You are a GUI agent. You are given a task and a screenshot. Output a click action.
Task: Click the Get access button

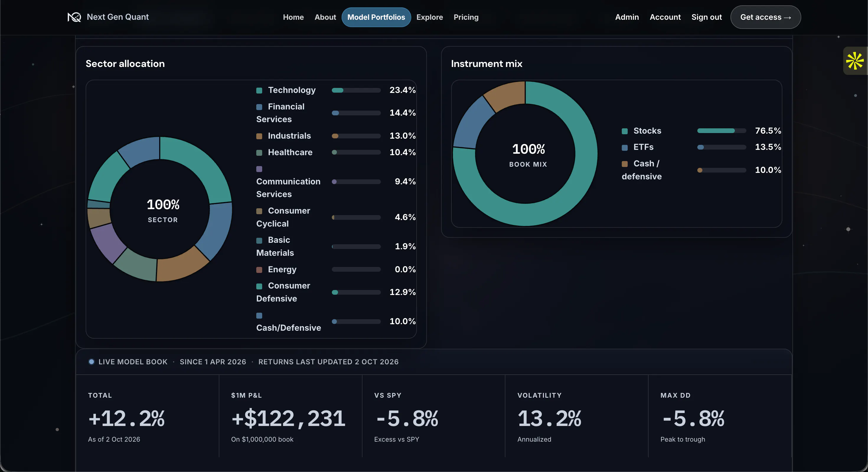tap(766, 17)
